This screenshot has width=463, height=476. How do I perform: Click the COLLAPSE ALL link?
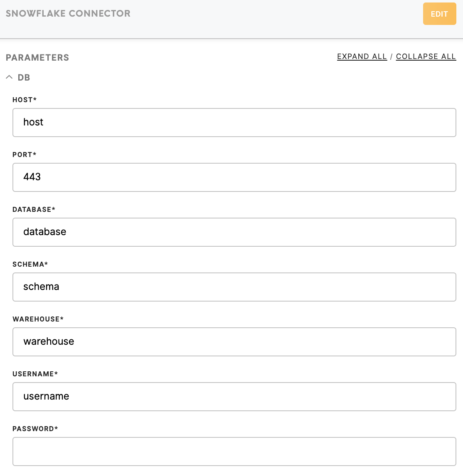[426, 56]
